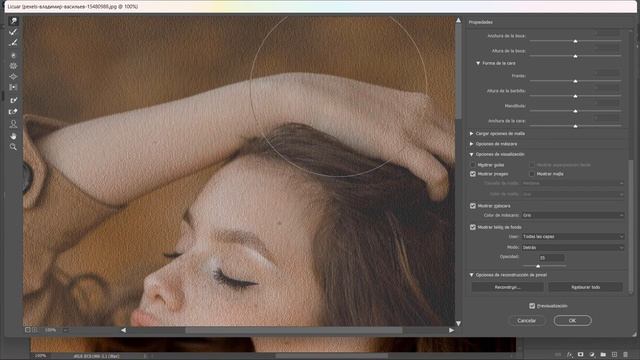Collapse the Forma de la cara section
640x360 pixels.
[478, 63]
